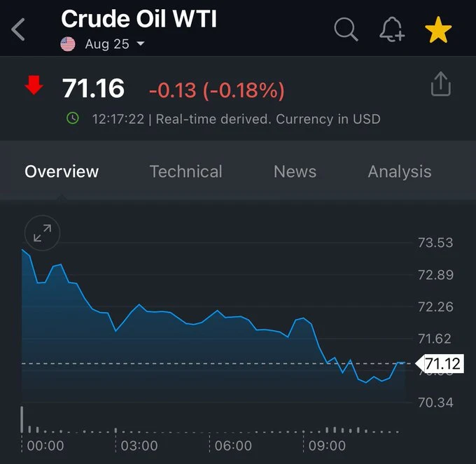Open the search magnifier icon
Screen dimensions: 476x464
(346, 29)
